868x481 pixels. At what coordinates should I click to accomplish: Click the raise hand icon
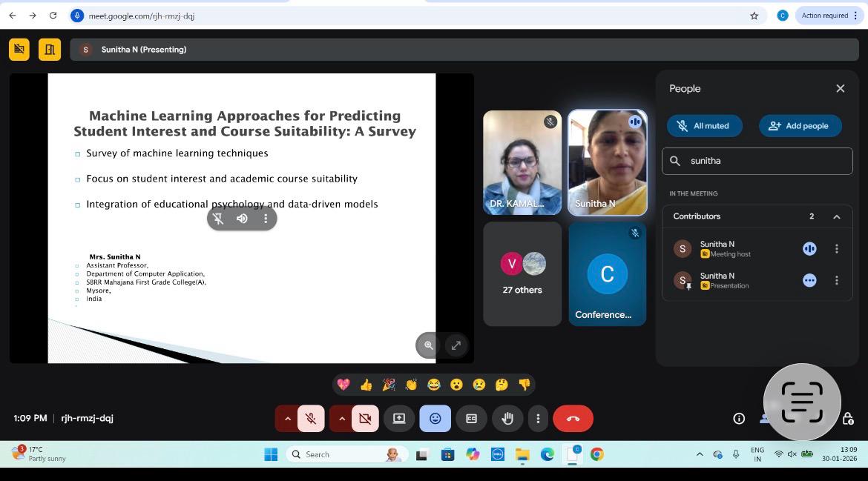pos(507,419)
